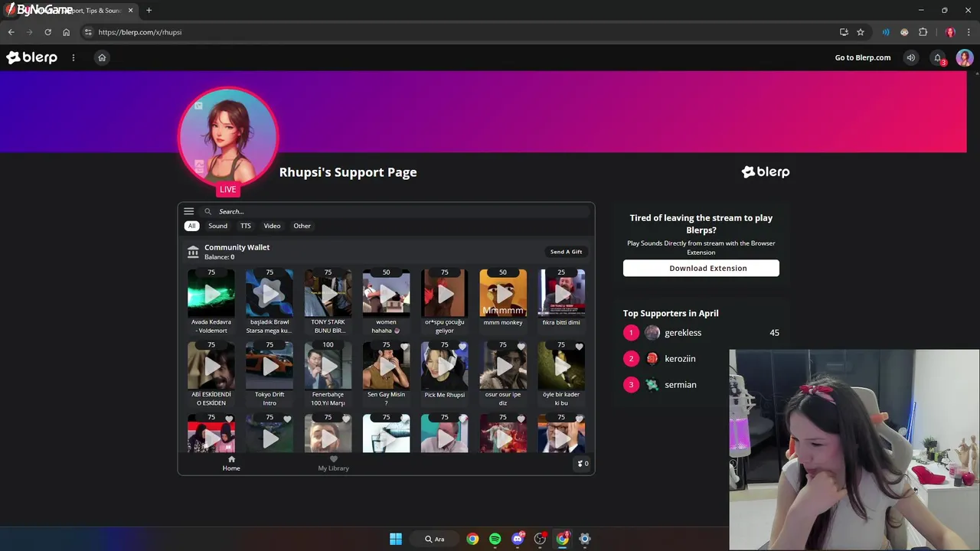Click the Send A Gift button
Image resolution: width=980 pixels, height=551 pixels.
tap(566, 252)
